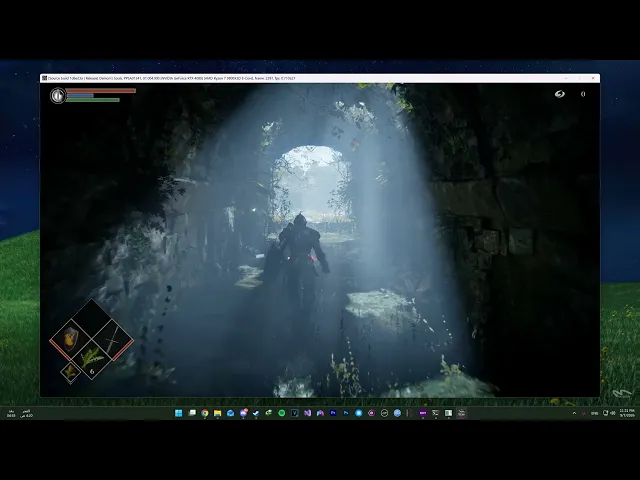Click the armored knight character
This screenshot has height=480, width=640.
click(x=298, y=259)
